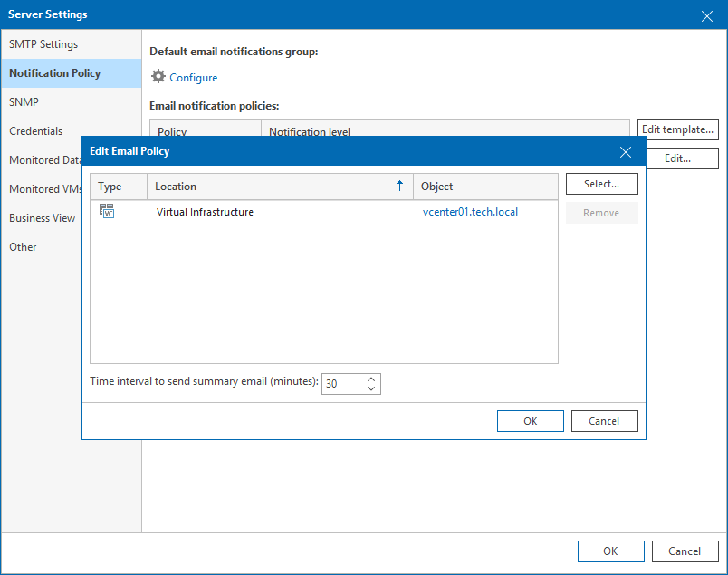Click the summary email minutes field
The height and width of the screenshot is (575, 728).
click(x=343, y=384)
